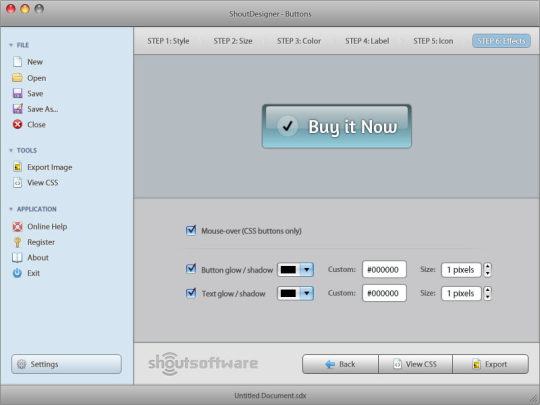Switch to STEP 3: Color tab
This screenshot has width=540, height=405.
pos(299,41)
